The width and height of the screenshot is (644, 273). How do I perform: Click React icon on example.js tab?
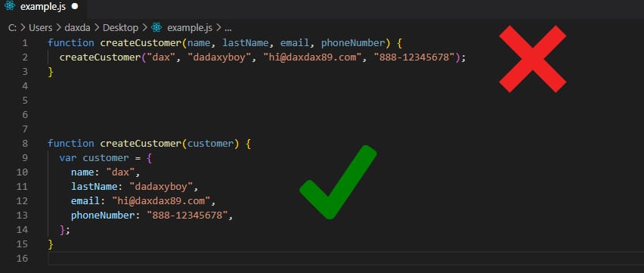click(x=10, y=6)
